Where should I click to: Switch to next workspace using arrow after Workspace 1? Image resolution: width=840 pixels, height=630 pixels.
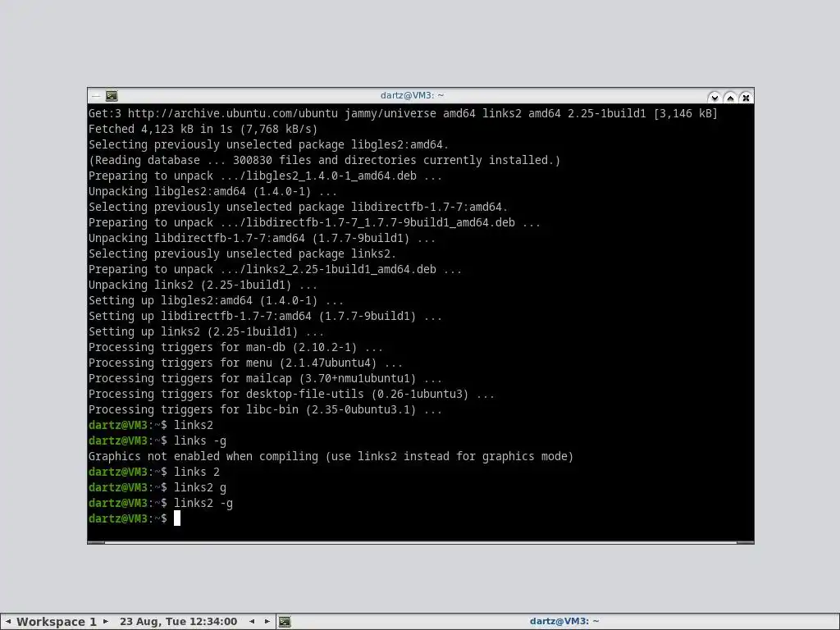coord(106,622)
